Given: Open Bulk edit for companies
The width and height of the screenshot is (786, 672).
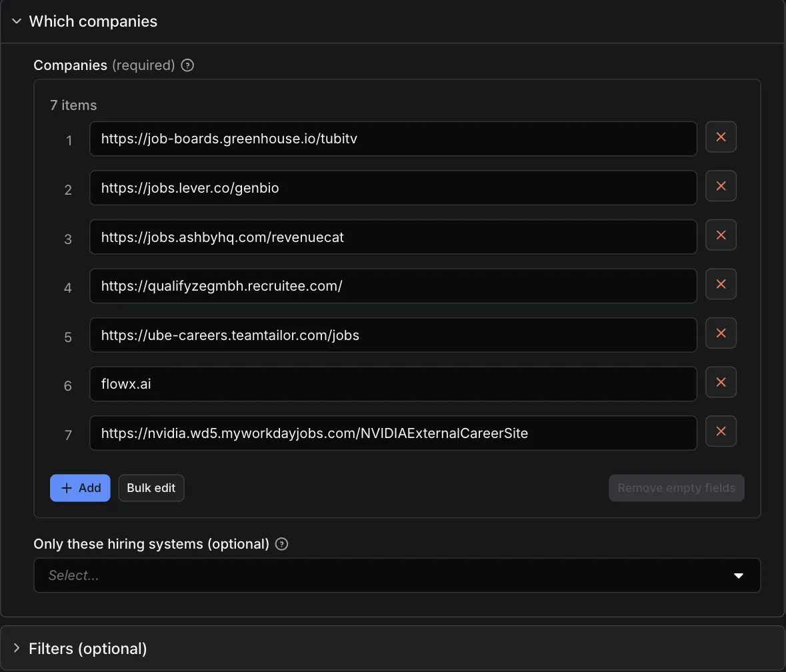Looking at the screenshot, I should [151, 488].
